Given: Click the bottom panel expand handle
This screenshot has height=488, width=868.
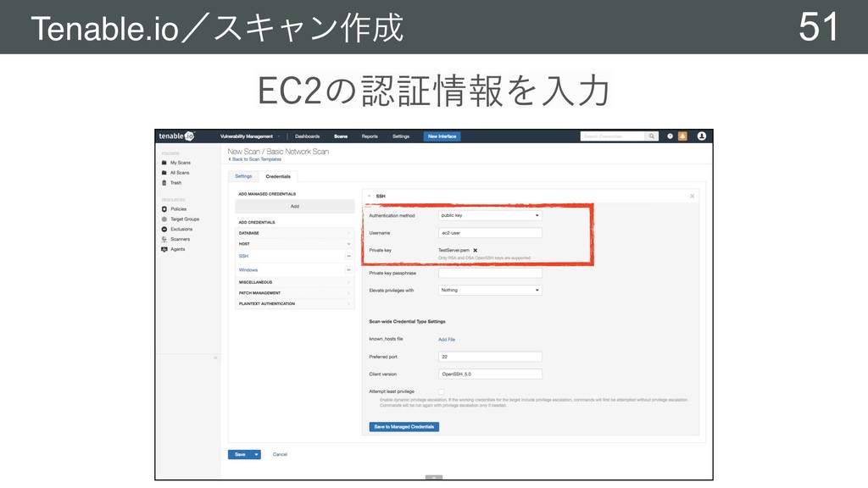Looking at the screenshot, I should tap(433, 477).
